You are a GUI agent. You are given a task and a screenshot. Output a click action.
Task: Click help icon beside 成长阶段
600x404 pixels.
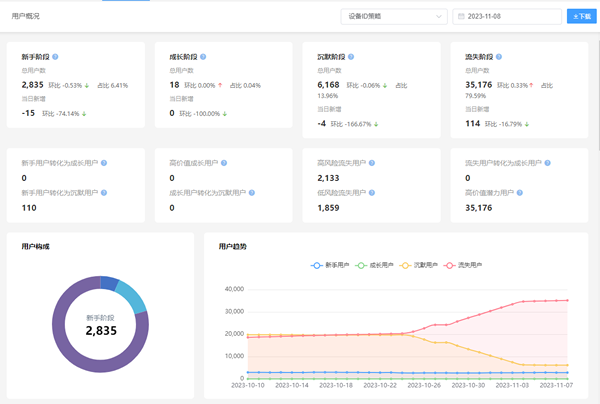point(203,57)
